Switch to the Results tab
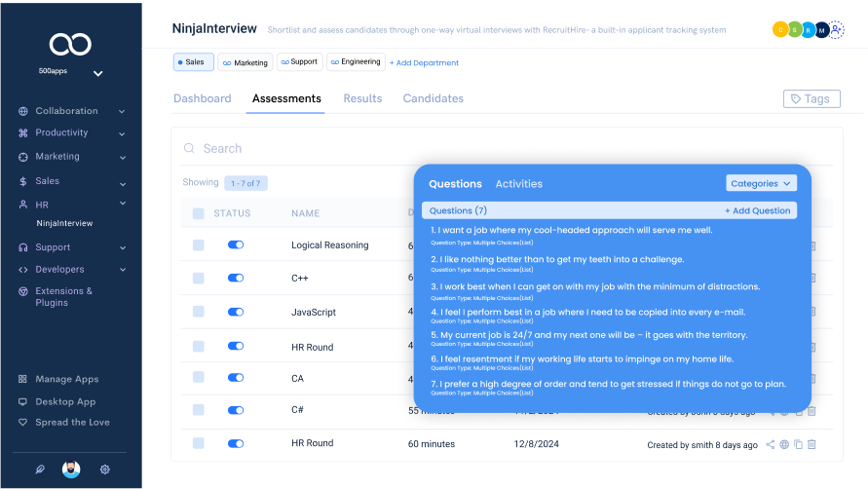 coord(362,98)
